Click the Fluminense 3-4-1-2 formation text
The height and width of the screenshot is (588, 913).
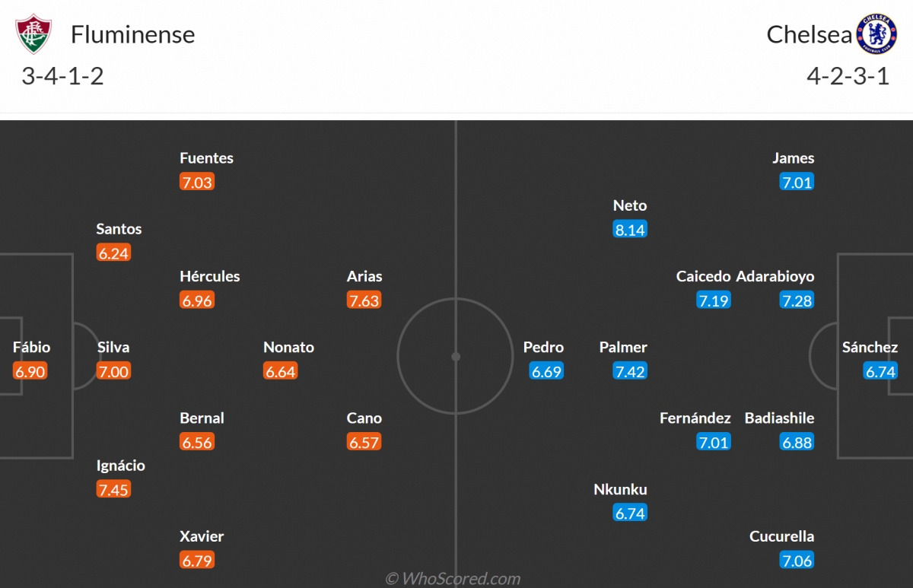click(x=63, y=77)
